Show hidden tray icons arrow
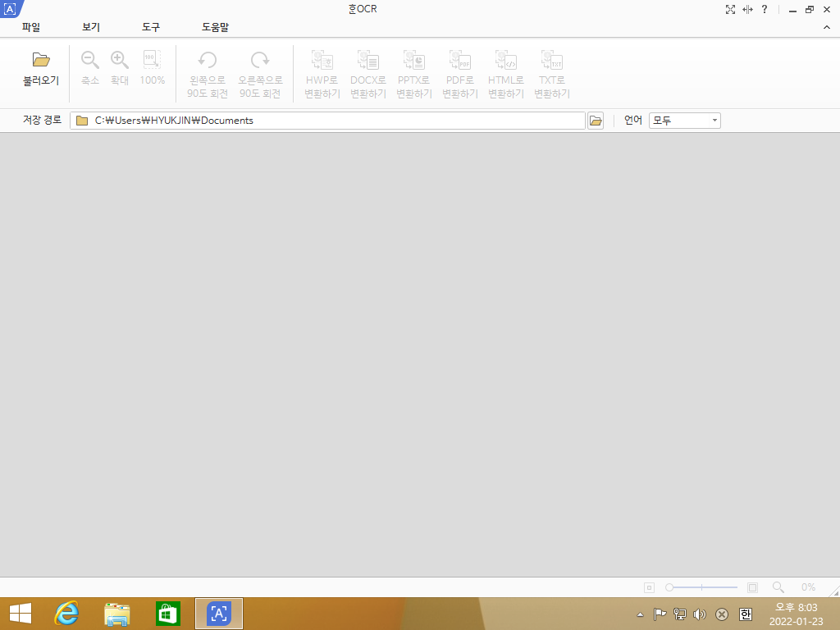The width and height of the screenshot is (840, 630). [640, 614]
